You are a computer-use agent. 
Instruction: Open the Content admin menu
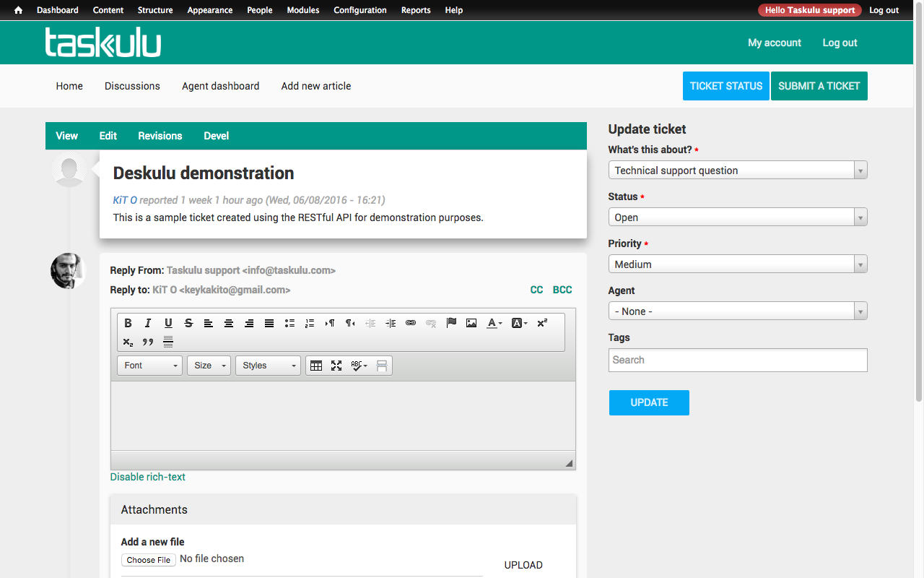pos(108,10)
